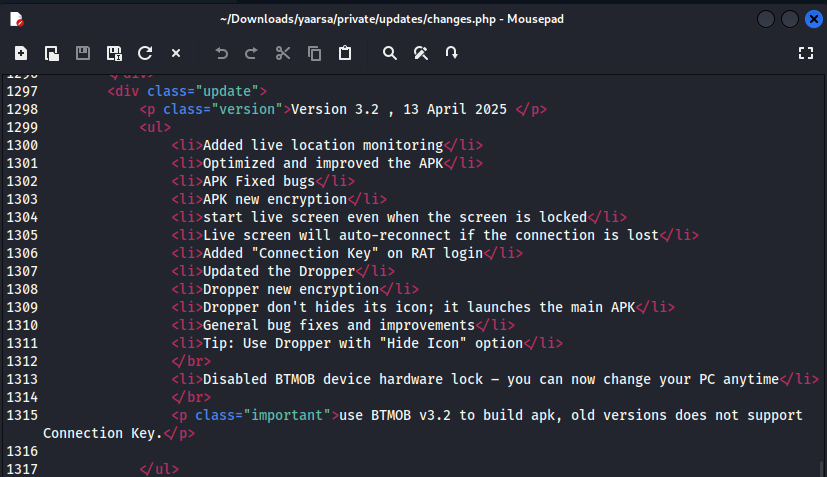Click the vertical scrollbar at right edge

point(822,469)
